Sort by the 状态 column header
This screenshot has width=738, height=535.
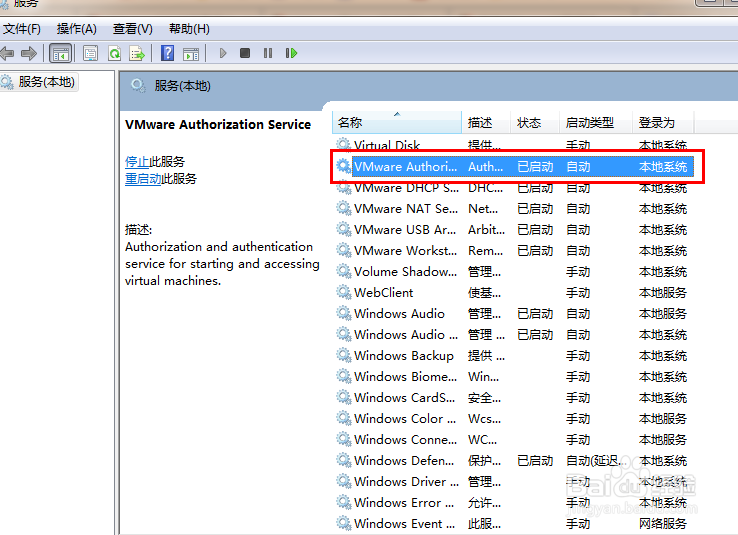point(535,123)
